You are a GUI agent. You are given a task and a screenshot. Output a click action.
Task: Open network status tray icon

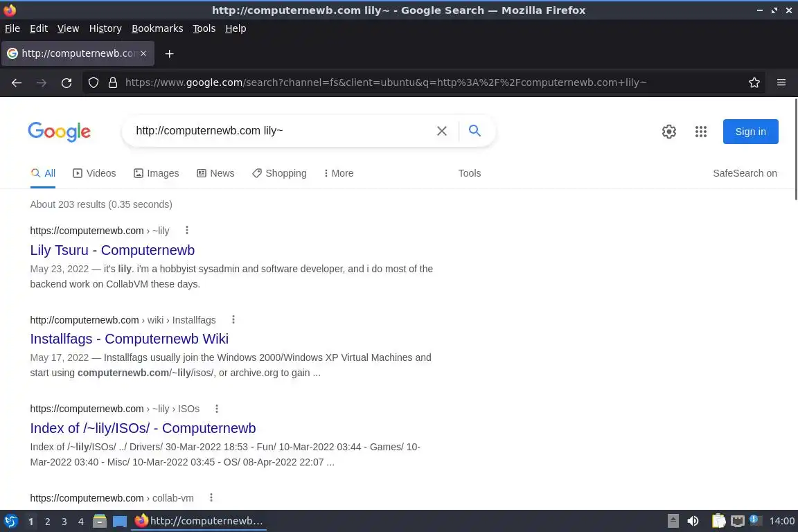coord(738,521)
